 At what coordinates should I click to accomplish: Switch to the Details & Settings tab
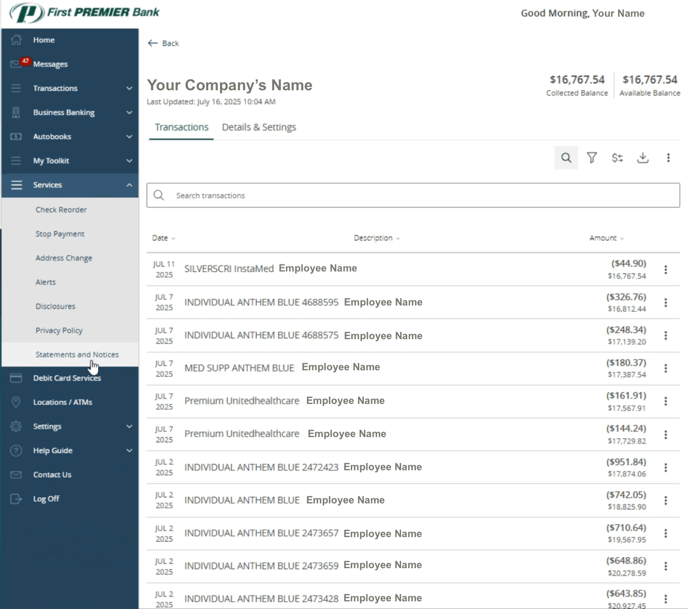click(x=259, y=127)
